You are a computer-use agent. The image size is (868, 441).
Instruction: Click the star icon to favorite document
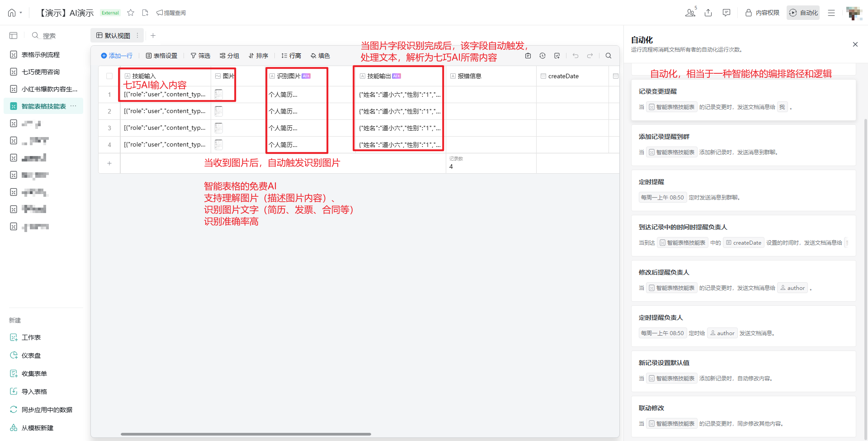click(131, 13)
